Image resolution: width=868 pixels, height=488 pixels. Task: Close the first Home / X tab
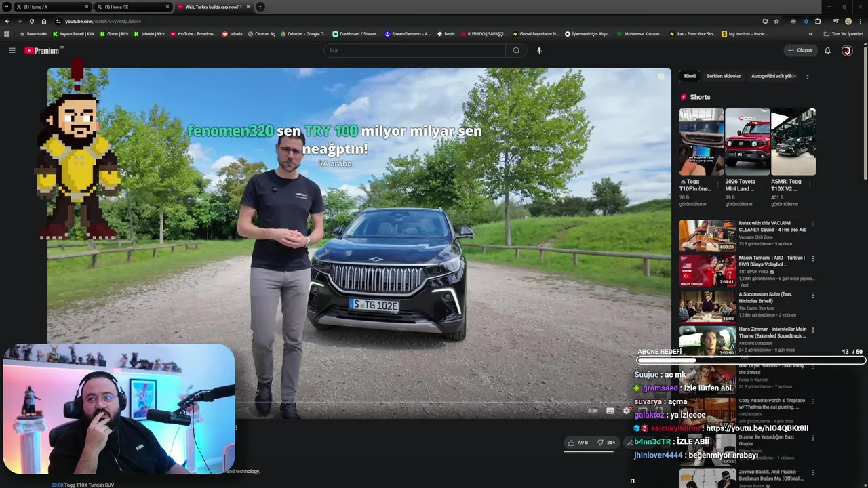click(87, 7)
